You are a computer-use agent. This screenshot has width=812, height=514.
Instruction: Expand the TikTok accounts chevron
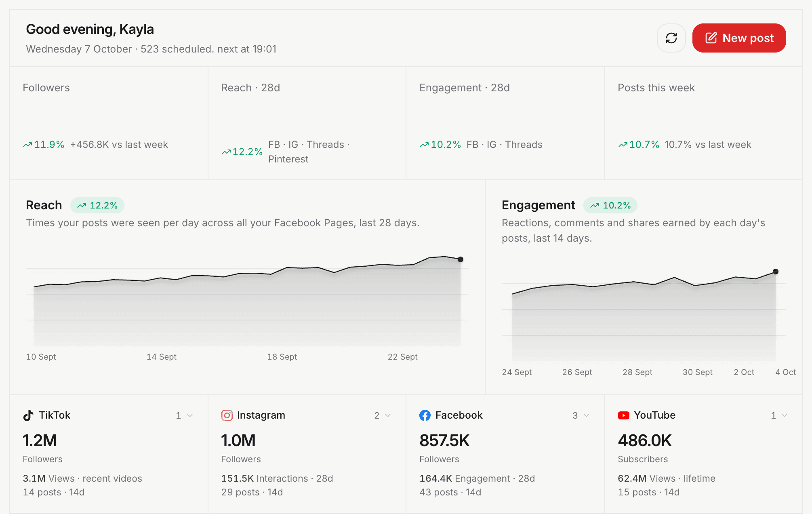coord(190,415)
